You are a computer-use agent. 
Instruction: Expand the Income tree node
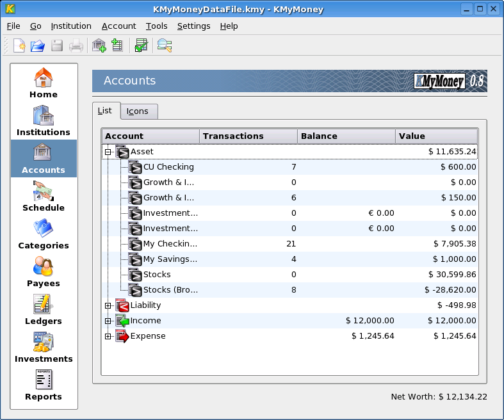(x=108, y=321)
